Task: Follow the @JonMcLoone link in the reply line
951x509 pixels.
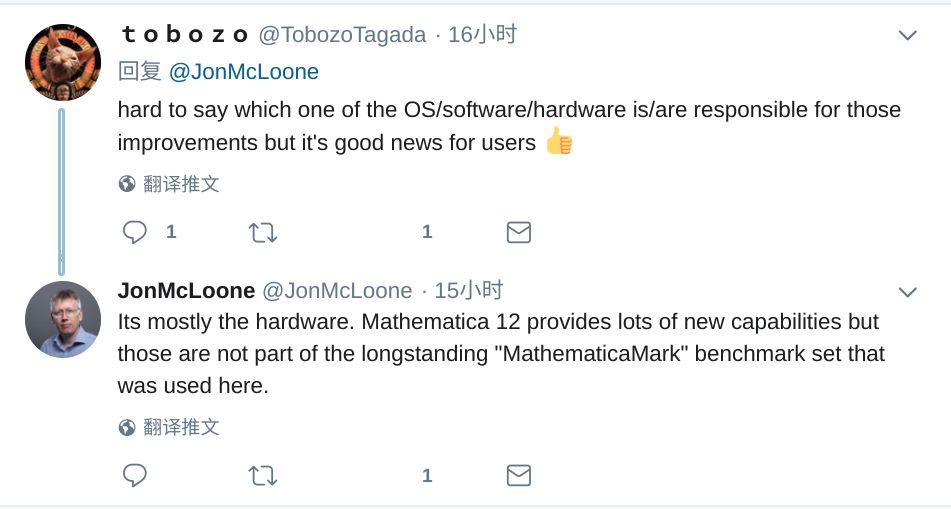Action: pos(243,72)
